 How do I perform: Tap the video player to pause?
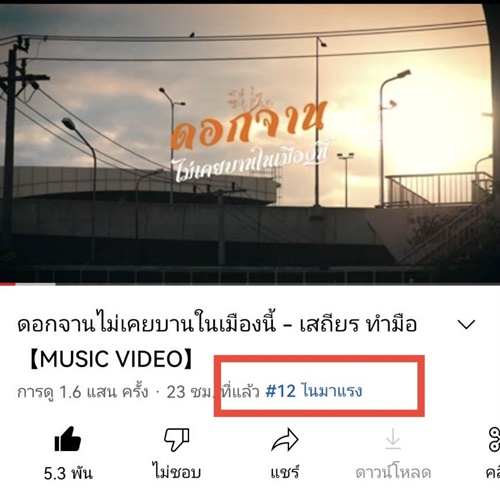[250, 143]
